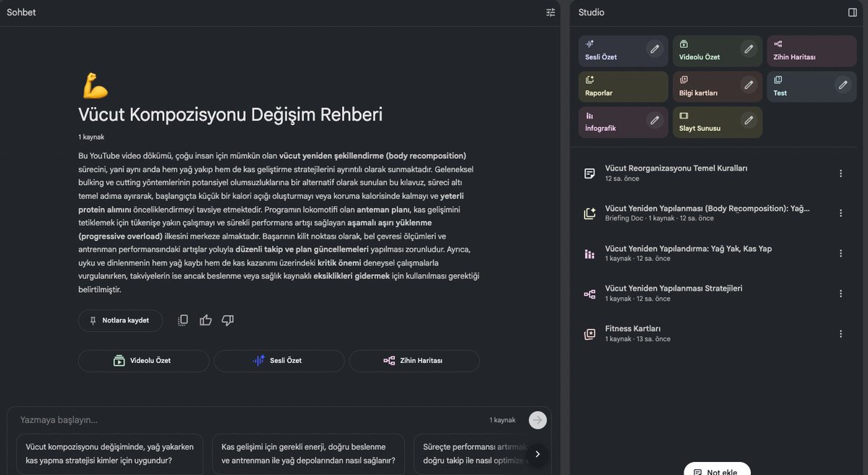Viewport: 868px width, 475px height.
Task: Copy the summary with copy icon
Action: coord(183,320)
